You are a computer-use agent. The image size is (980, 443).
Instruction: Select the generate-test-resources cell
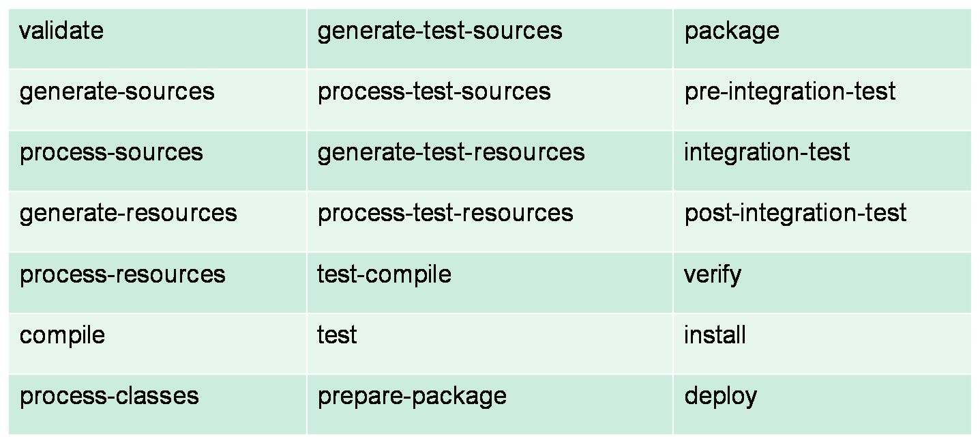(x=451, y=152)
